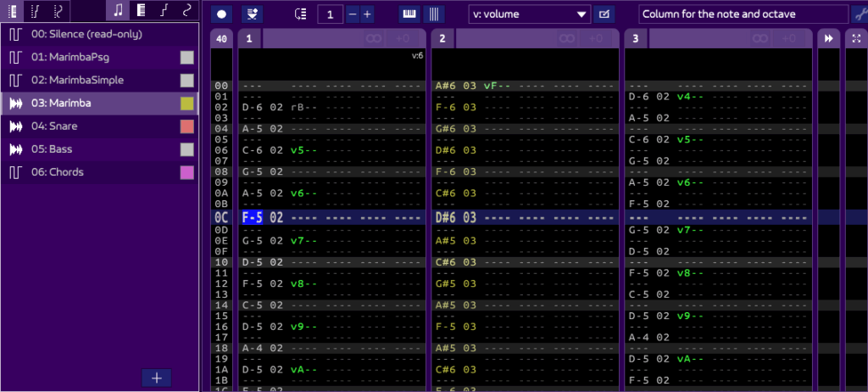Add a new instrument with plus button
868x392 pixels.
click(x=158, y=378)
